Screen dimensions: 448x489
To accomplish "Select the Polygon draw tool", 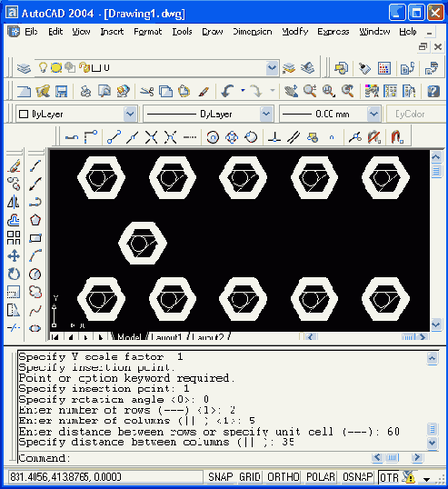I will 35,220.
